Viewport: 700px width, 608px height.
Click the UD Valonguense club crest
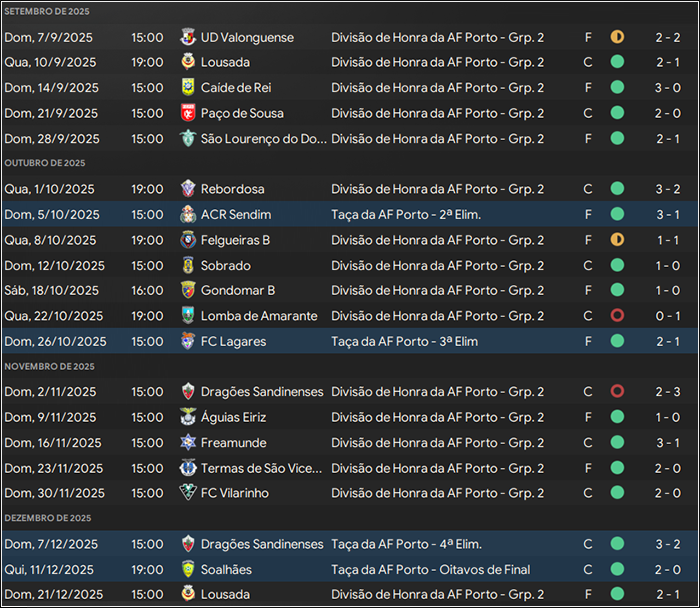pyautogui.click(x=188, y=37)
